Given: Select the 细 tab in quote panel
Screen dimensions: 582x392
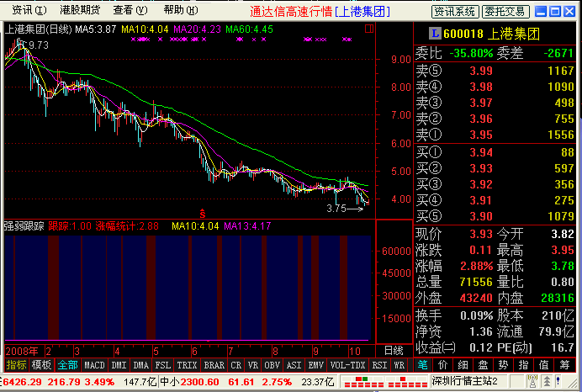Looking at the screenshot, I should 463,365.
